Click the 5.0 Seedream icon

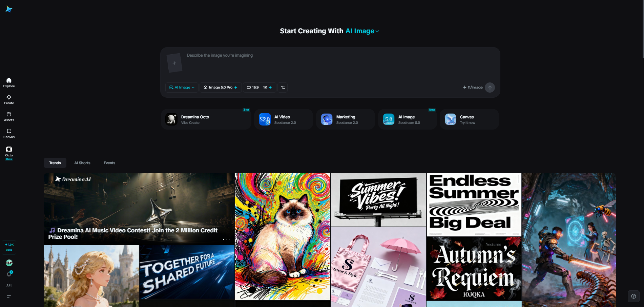[x=389, y=119]
